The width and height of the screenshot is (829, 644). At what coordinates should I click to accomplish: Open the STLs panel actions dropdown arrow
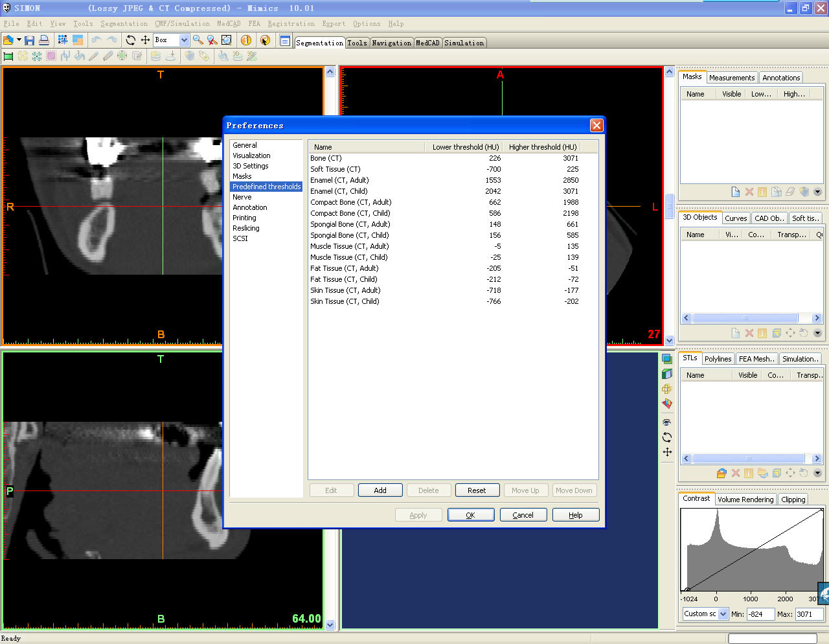pos(817,473)
